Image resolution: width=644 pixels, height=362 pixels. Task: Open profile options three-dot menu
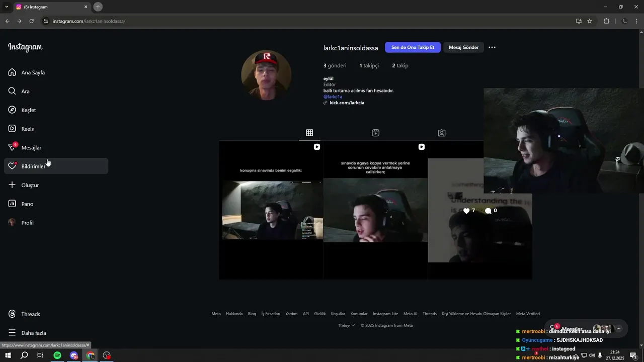pos(492,47)
